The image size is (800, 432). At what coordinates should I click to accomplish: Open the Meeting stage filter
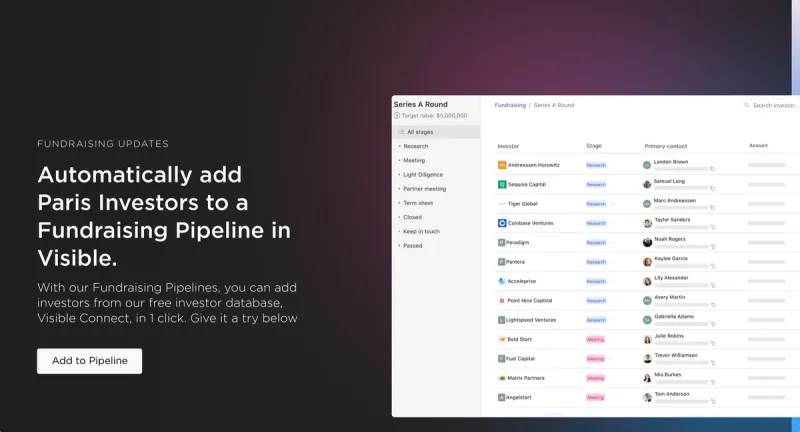tap(414, 161)
